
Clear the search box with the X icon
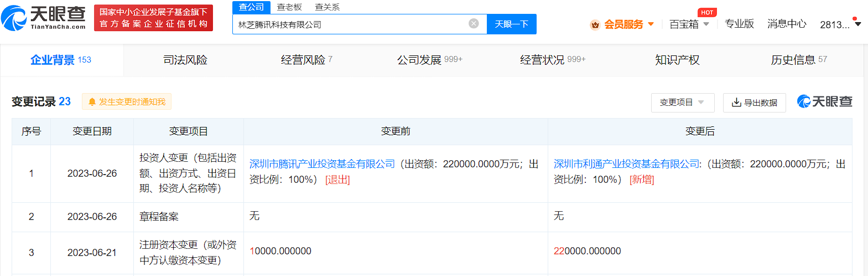pyautogui.click(x=474, y=23)
